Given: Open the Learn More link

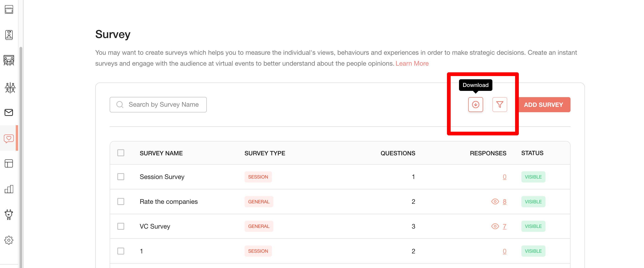Looking at the screenshot, I should [x=412, y=64].
